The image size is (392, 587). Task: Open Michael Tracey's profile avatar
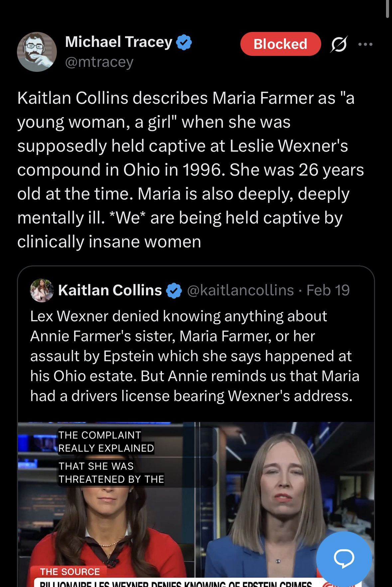(x=37, y=52)
